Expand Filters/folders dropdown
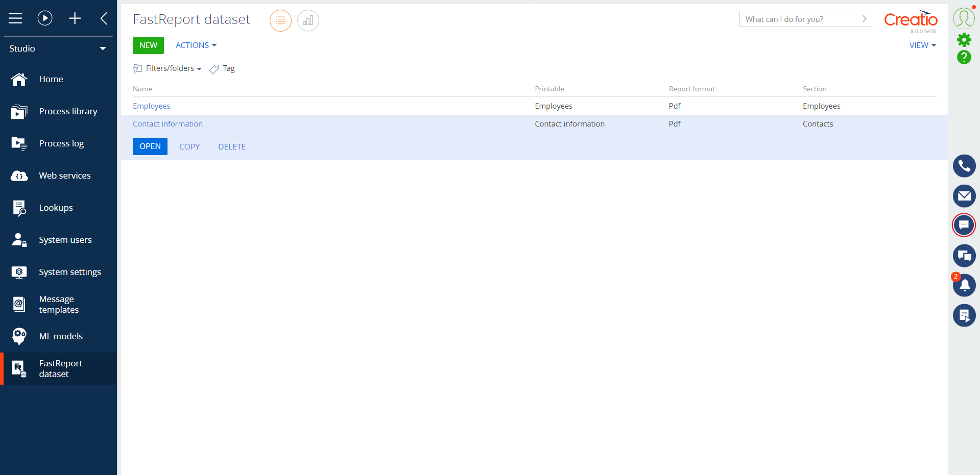Image resolution: width=980 pixels, height=475 pixels. pos(168,68)
